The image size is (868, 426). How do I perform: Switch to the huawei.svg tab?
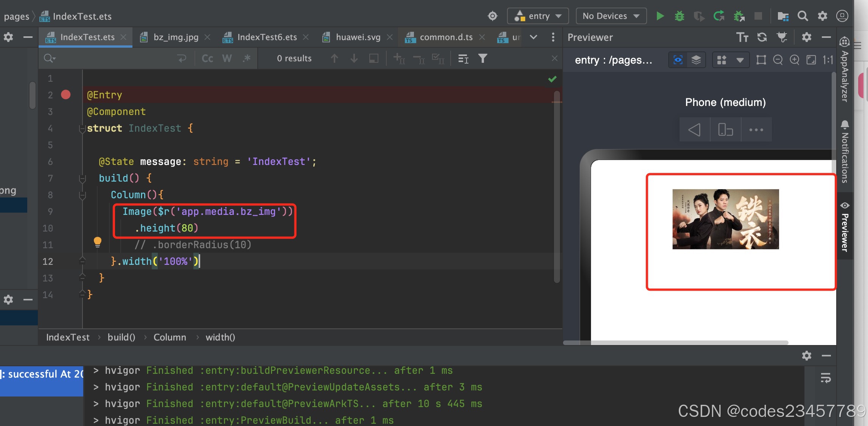point(358,37)
